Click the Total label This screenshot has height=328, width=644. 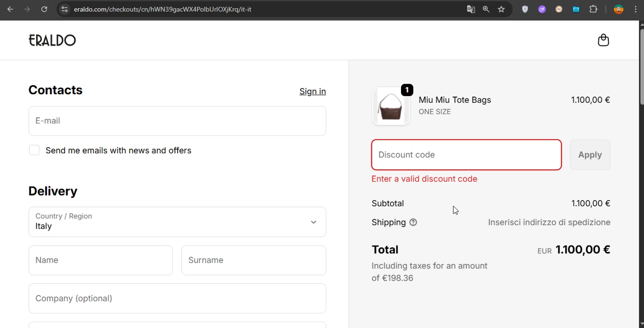pos(385,250)
